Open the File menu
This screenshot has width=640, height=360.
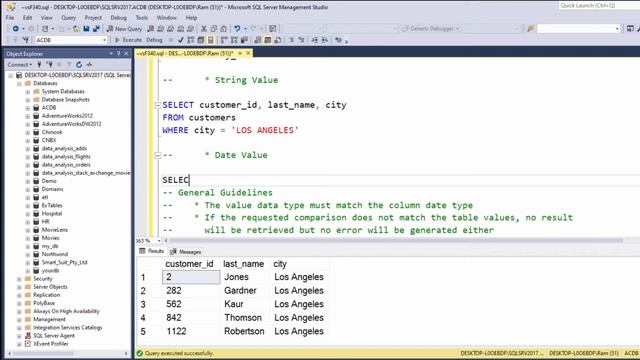pos(10,18)
